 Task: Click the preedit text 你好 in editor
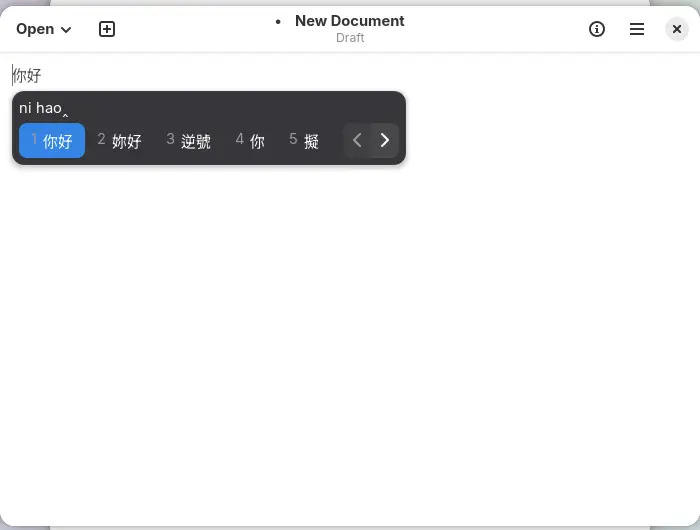[27, 75]
